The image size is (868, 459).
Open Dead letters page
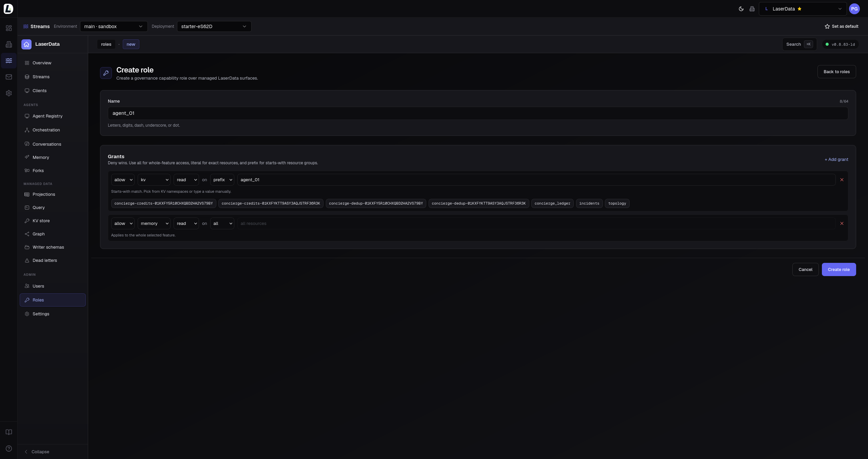[x=53, y=260]
